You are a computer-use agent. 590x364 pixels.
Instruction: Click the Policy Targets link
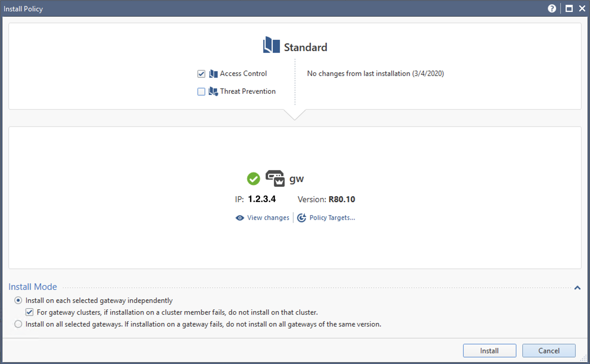[332, 217]
